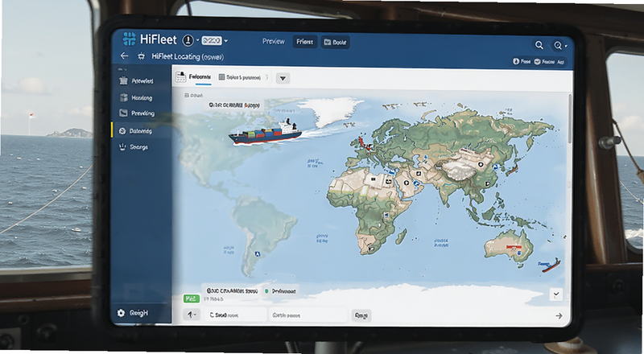Go back with the left arrow icon
This screenshot has width=644, height=354.
124,56
